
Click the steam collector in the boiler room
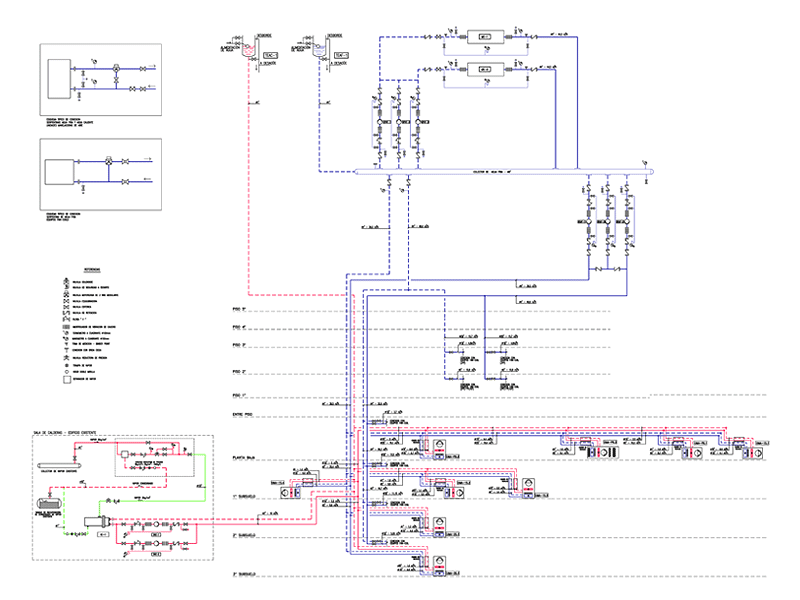pos(56,467)
